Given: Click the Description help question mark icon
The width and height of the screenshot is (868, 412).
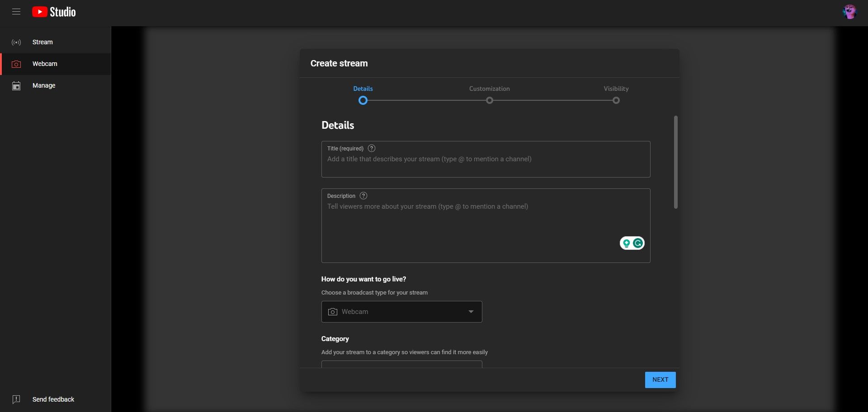Looking at the screenshot, I should pyautogui.click(x=363, y=196).
